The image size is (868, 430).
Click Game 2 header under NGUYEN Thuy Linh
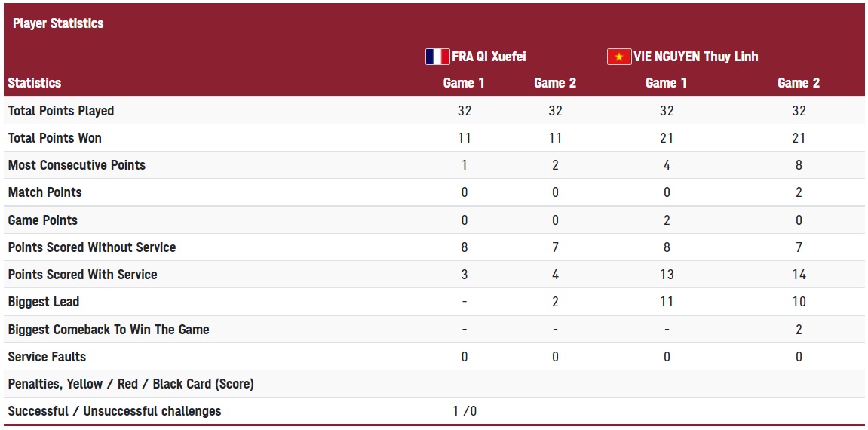[799, 83]
